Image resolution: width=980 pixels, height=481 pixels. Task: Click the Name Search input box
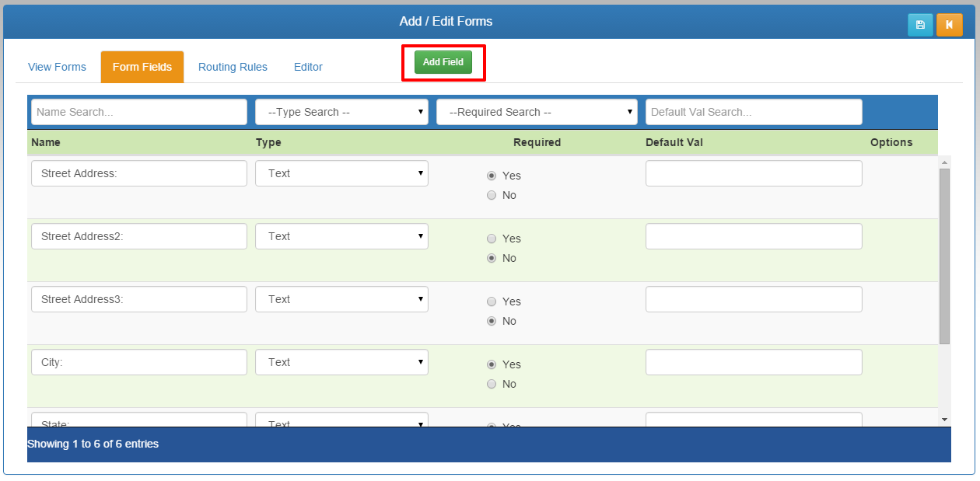[139, 112]
